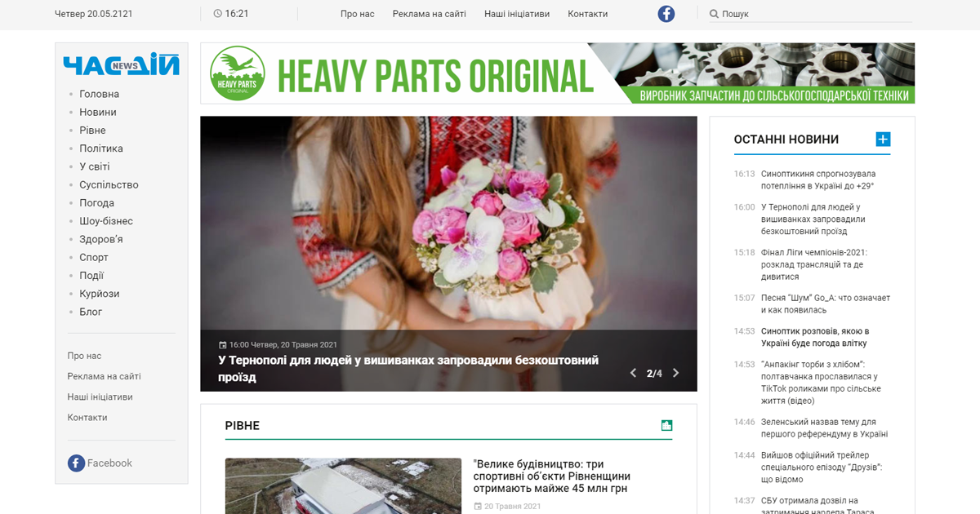Select Політика in sidebar navigation

(x=101, y=148)
